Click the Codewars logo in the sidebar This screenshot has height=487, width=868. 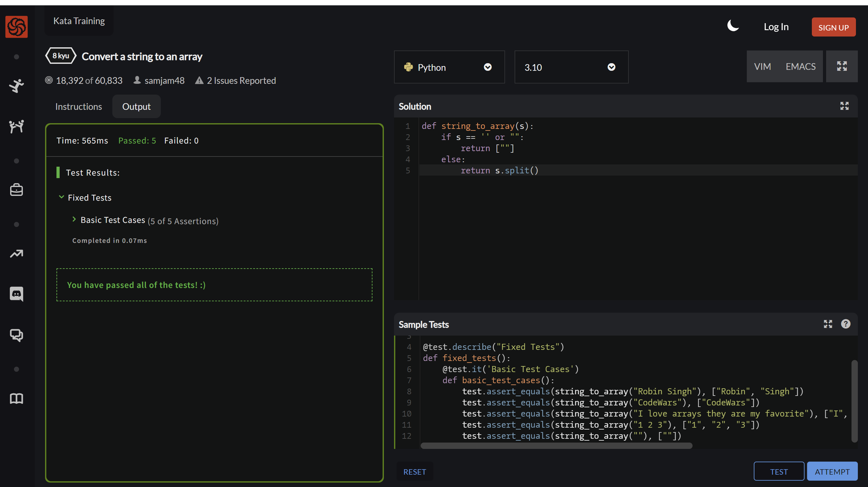click(16, 27)
